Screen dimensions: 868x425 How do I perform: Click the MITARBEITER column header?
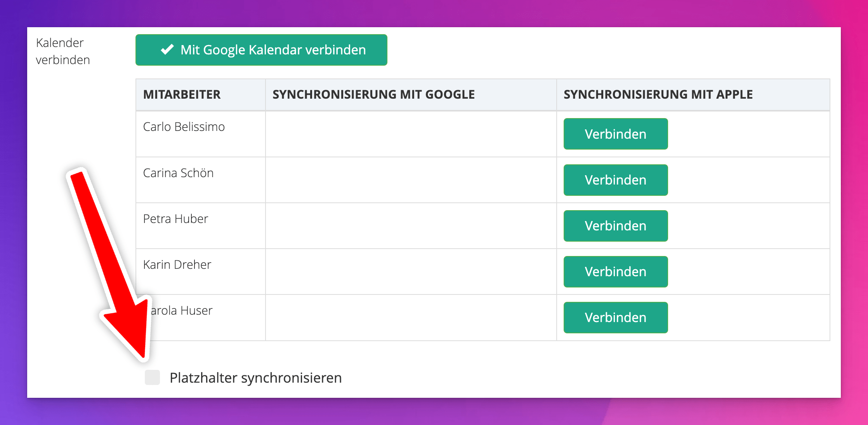coord(182,94)
